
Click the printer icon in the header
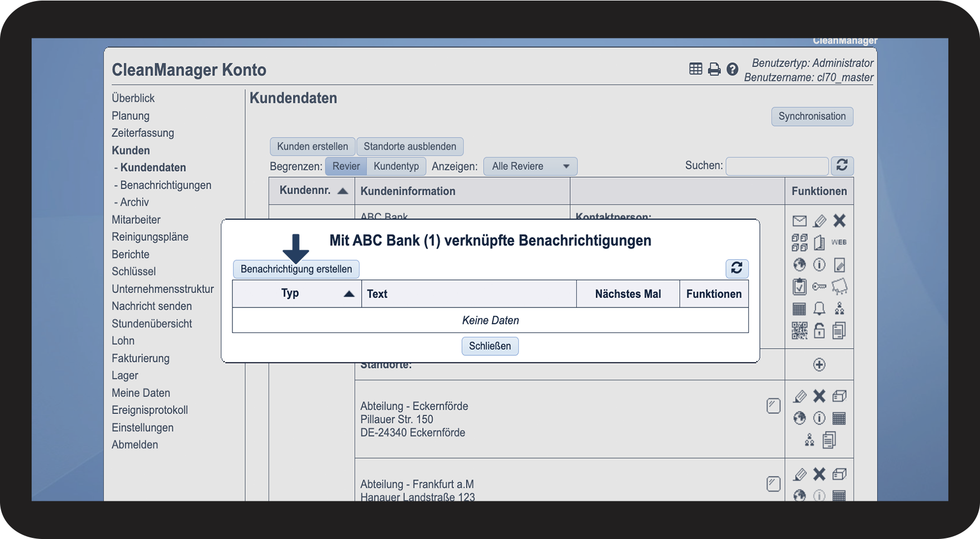(714, 69)
